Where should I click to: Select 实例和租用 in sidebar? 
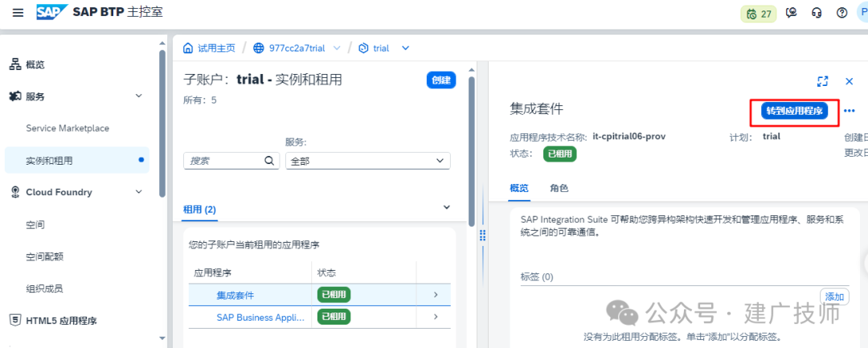[x=77, y=161]
